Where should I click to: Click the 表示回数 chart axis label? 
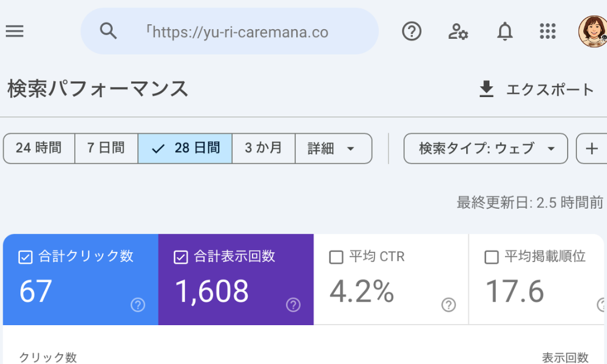coord(565,357)
